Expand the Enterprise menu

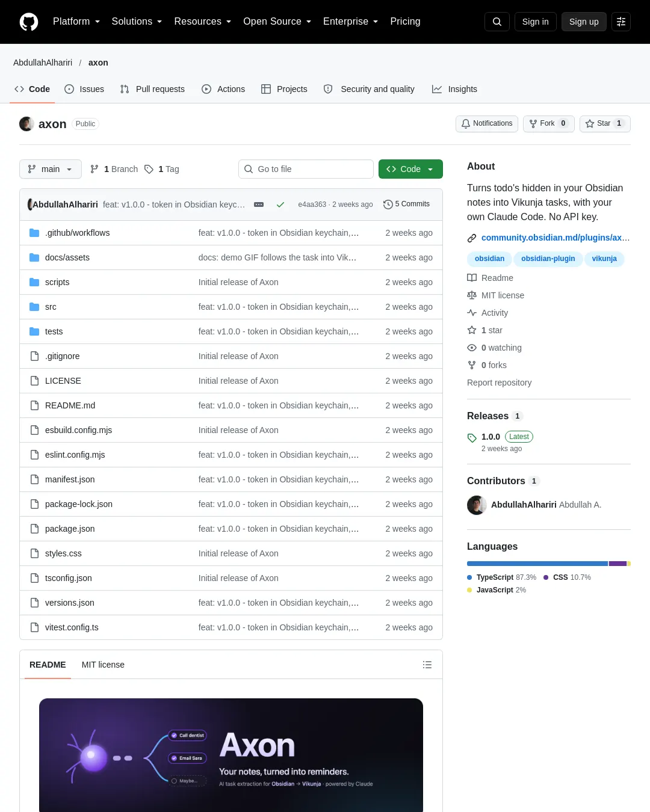tap(350, 22)
